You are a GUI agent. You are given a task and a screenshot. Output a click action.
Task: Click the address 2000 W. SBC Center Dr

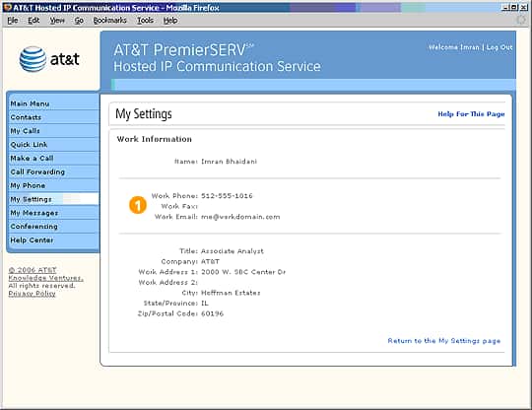[x=243, y=272]
